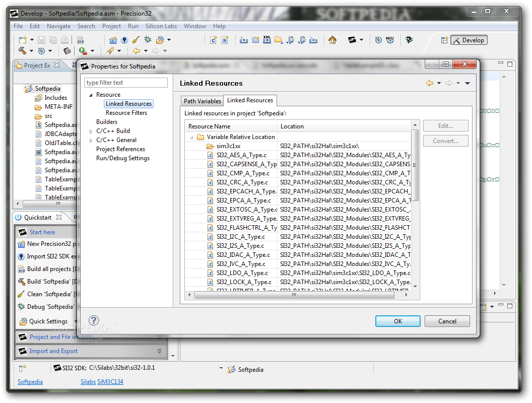Viewport: 532px width, 403px height.
Task: Select the Linked Resources tab
Action: [x=250, y=100]
